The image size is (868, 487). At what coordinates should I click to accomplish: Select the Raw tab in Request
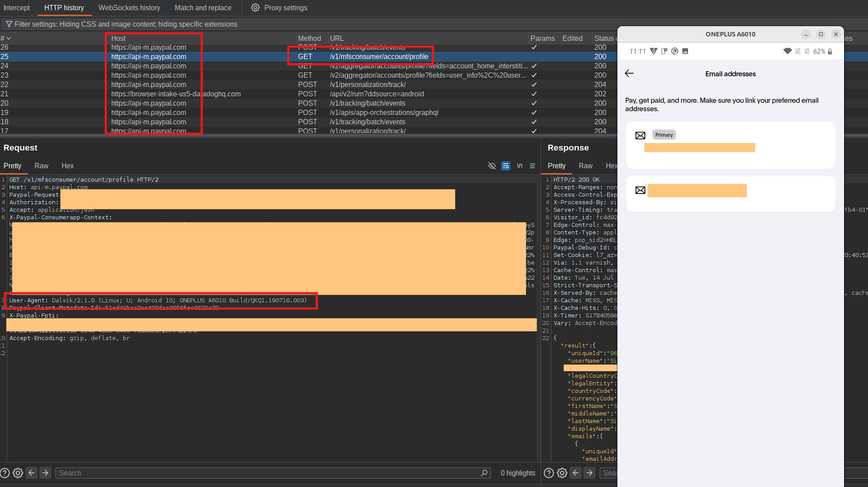[x=41, y=166]
